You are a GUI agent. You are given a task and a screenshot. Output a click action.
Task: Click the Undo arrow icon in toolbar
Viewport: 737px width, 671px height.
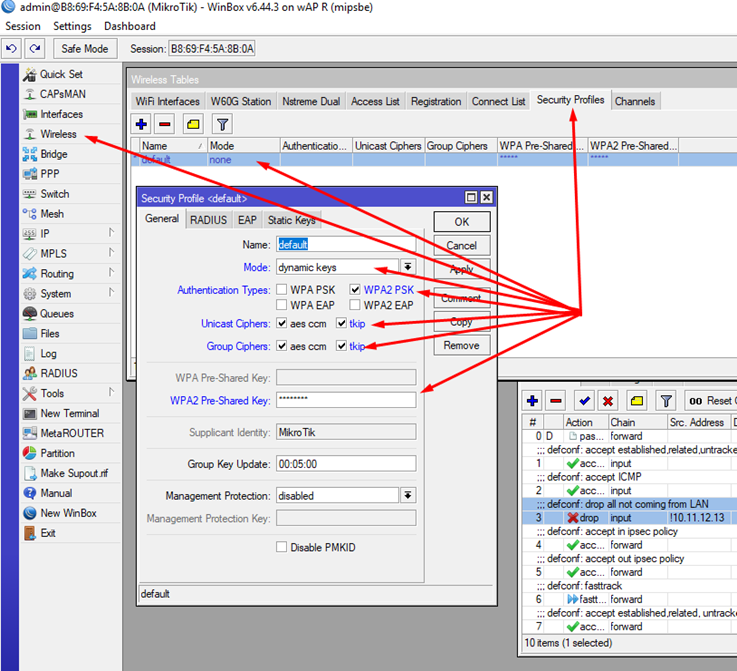point(11,48)
